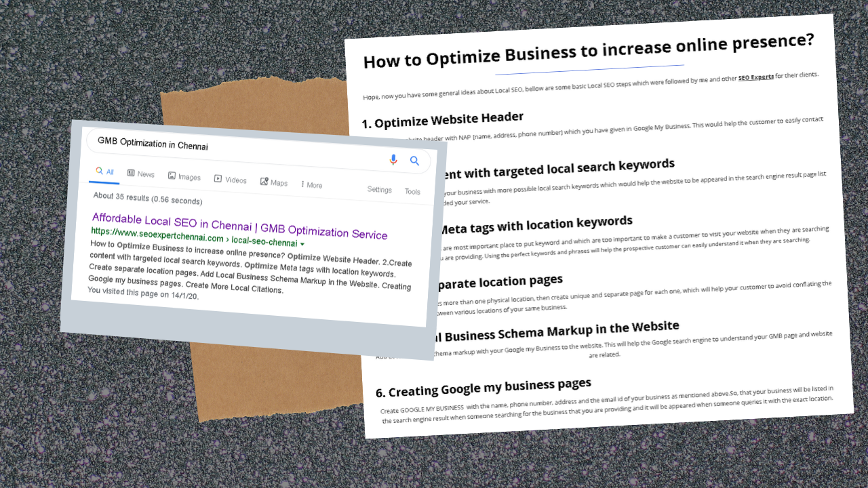Switch to the Maps results tab
The height and width of the screenshot is (488, 868).
click(x=274, y=182)
